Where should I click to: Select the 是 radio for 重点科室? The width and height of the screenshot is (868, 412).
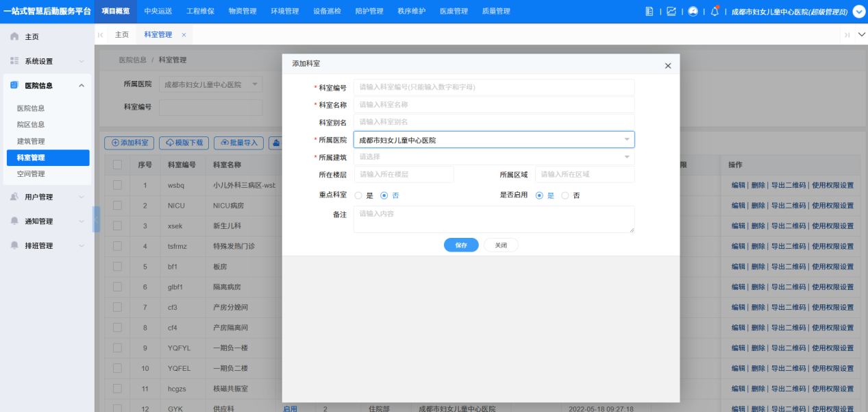[358, 195]
